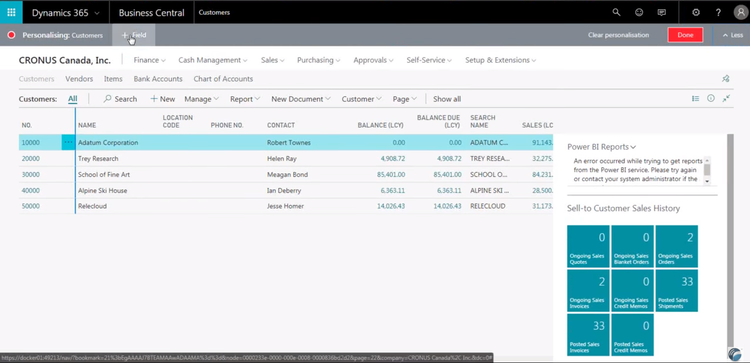Open Ongoing Sales Blanket Orders tile
Viewport: 750px width, 363px height.
point(632,246)
